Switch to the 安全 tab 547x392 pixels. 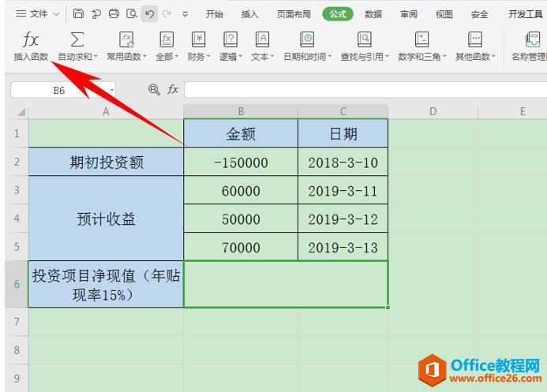480,14
